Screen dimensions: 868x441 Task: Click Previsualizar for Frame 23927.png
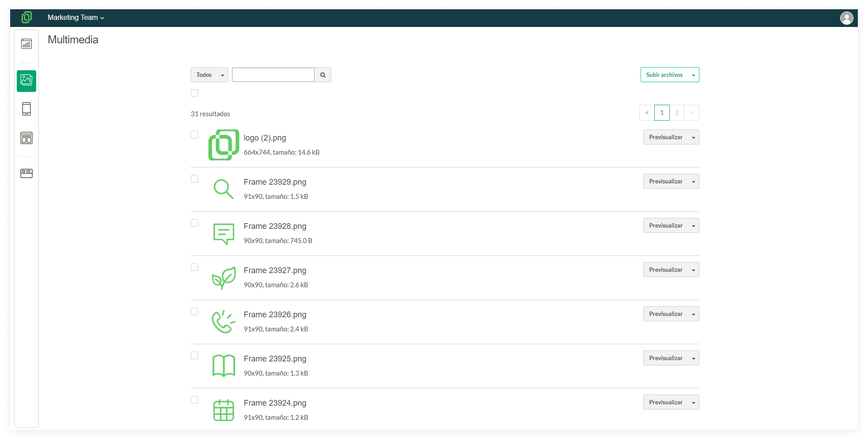(666, 270)
